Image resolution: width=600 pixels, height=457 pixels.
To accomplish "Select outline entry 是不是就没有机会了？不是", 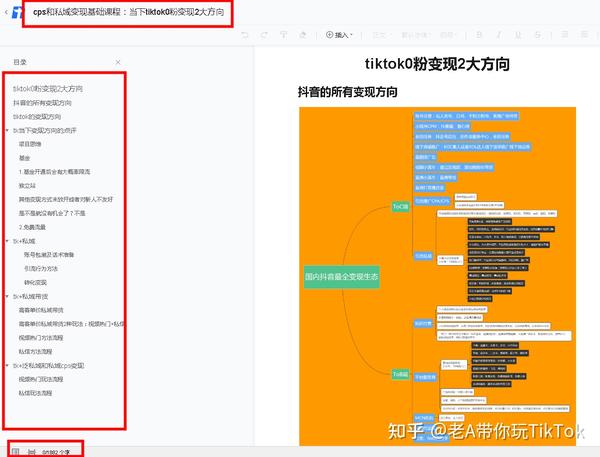I will pos(52,213).
